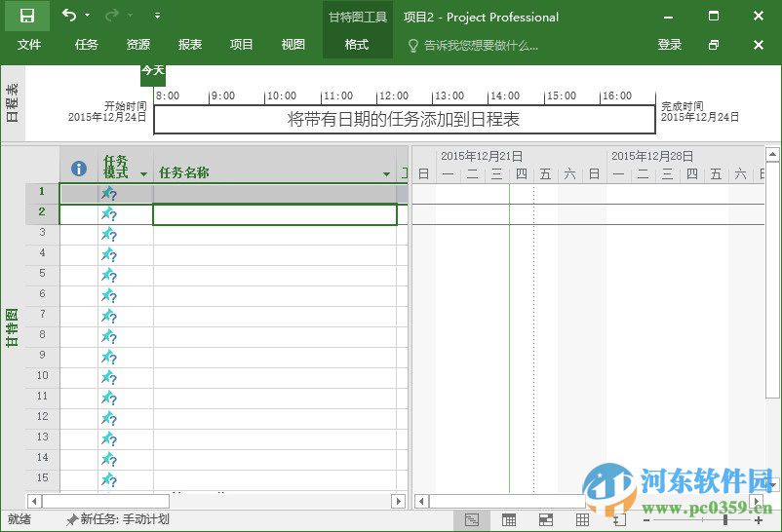This screenshot has width=782, height=532.
Task: Click the task mode pin icon in row 12
Action: (x=109, y=418)
